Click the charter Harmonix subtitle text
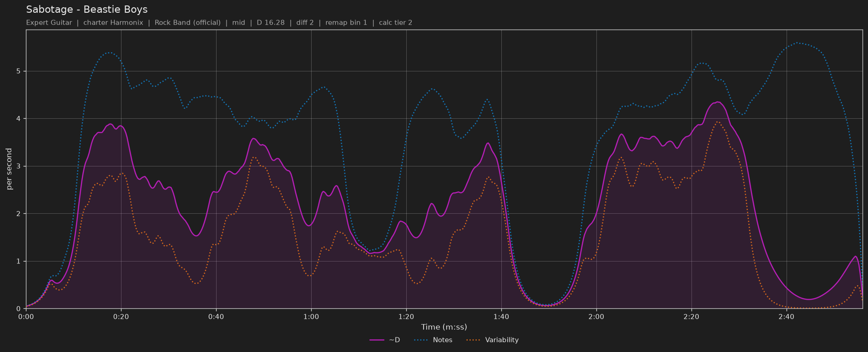 click(x=113, y=23)
